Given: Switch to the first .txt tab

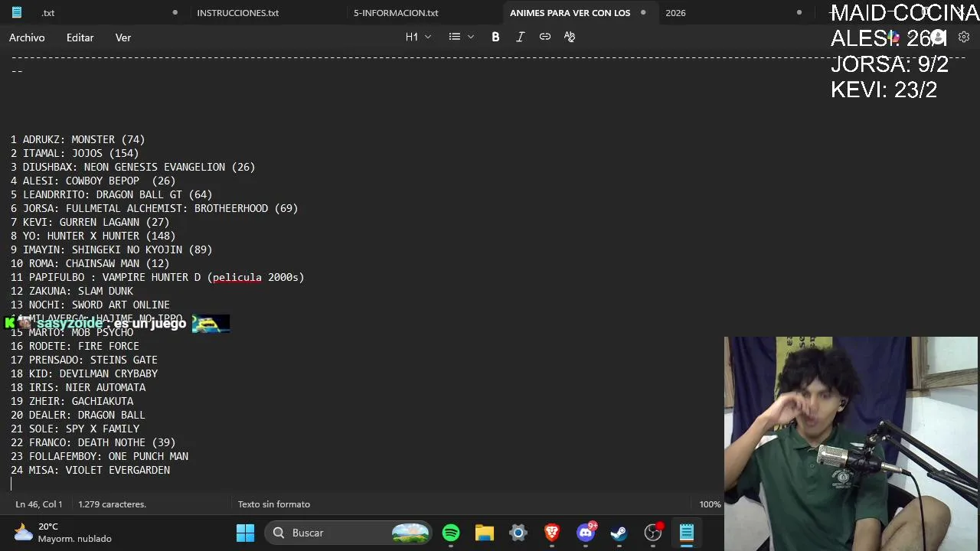Looking at the screenshot, I should (x=48, y=13).
